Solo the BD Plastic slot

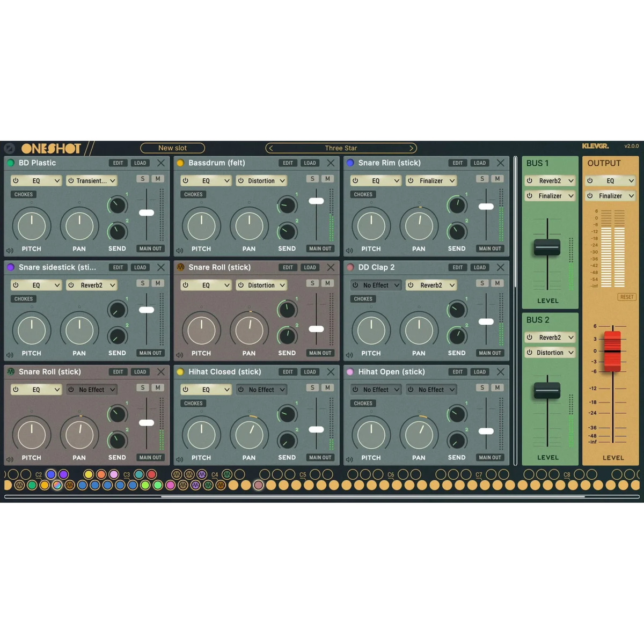click(142, 179)
